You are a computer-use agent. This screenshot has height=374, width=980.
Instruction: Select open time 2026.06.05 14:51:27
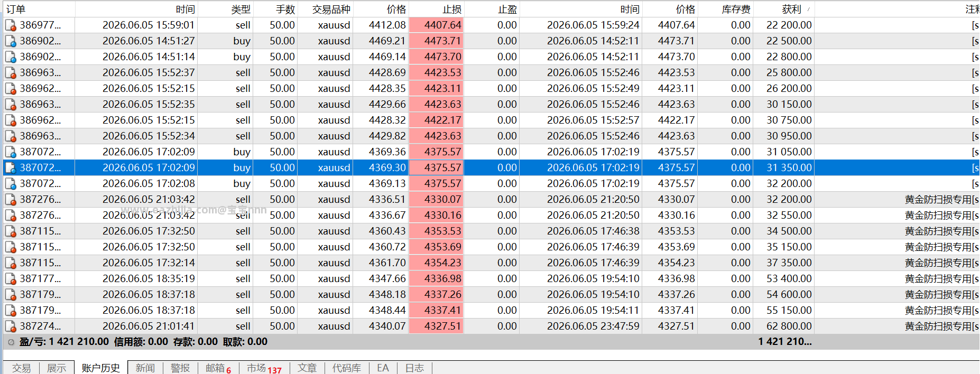pyautogui.click(x=149, y=41)
